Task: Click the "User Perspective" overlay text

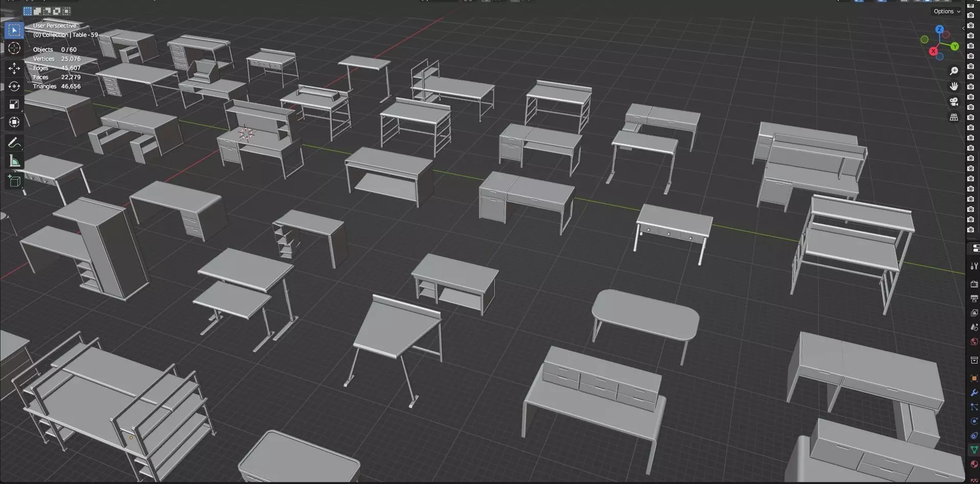Action: pyautogui.click(x=55, y=26)
